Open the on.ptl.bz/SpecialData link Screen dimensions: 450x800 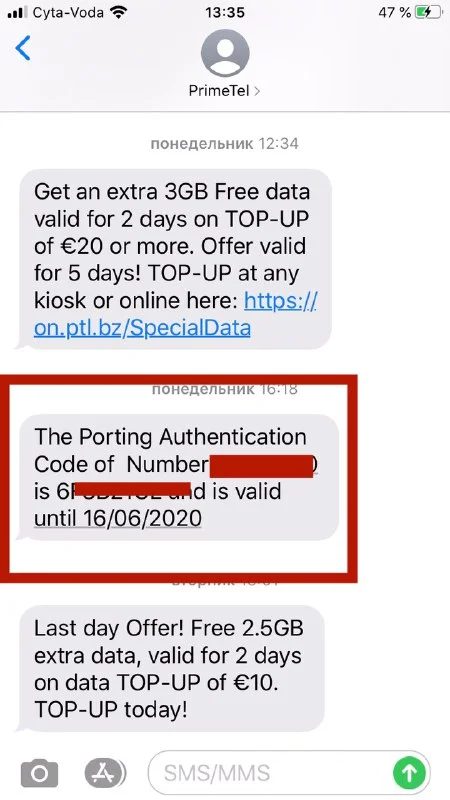tap(176, 314)
